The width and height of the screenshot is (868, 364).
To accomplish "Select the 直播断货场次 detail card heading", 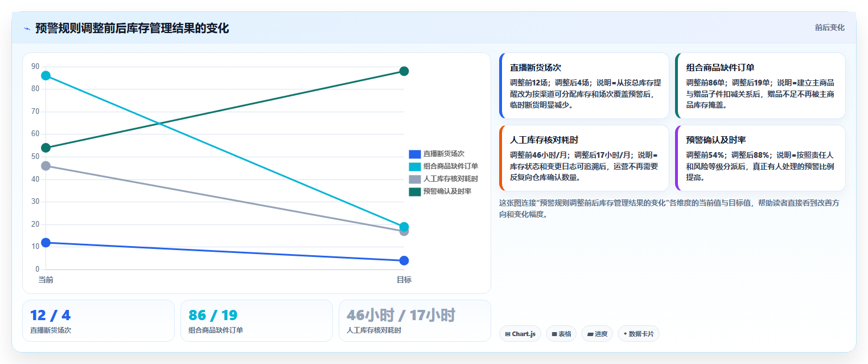I will pos(536,68).
